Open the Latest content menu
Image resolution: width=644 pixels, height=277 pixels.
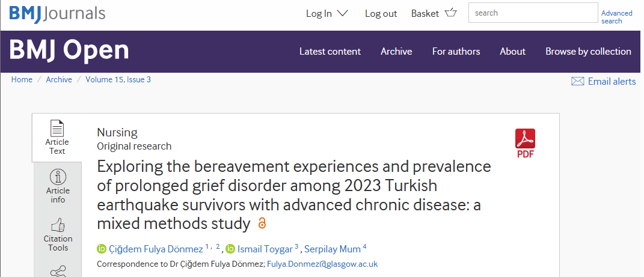(330, 51)
